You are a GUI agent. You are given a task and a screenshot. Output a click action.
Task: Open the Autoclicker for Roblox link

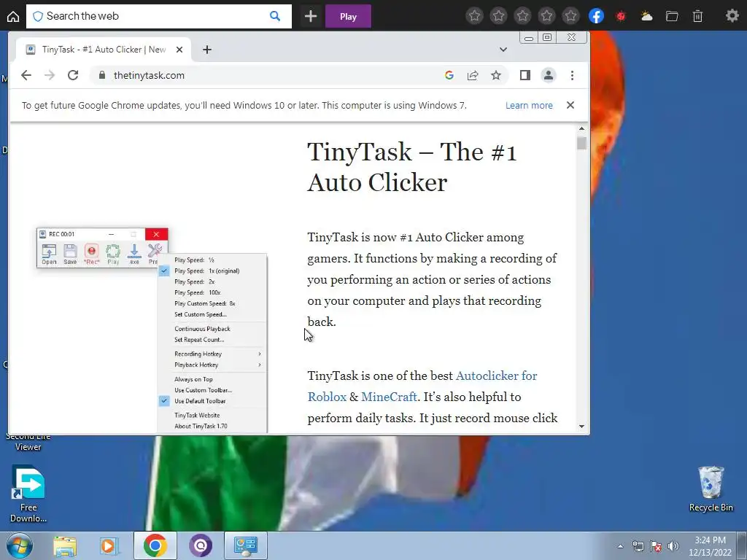tap(422, 386)
